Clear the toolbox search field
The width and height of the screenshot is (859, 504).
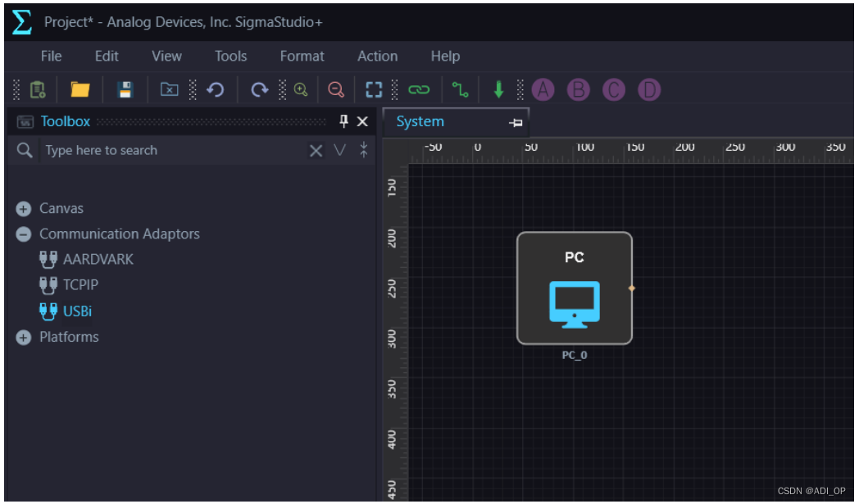click(316, 151)
